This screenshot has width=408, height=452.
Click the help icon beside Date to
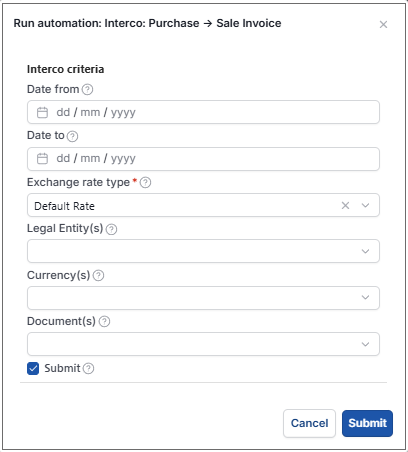[x=72, y=136]
